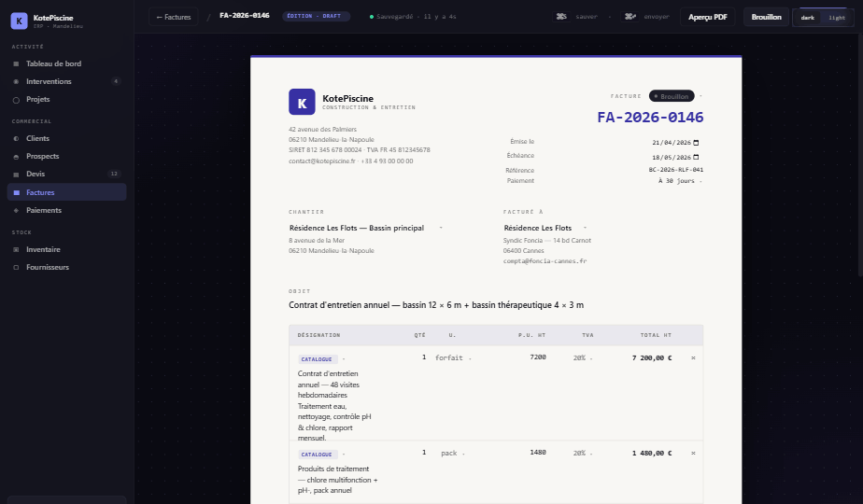This screenshot has height=504, width=863.
Task: Click the save keyboard shortcut icon
Action: coord(561,17)
